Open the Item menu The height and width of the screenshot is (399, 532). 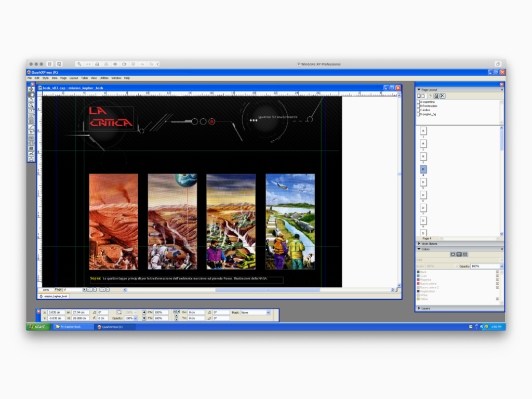point(54,78)
